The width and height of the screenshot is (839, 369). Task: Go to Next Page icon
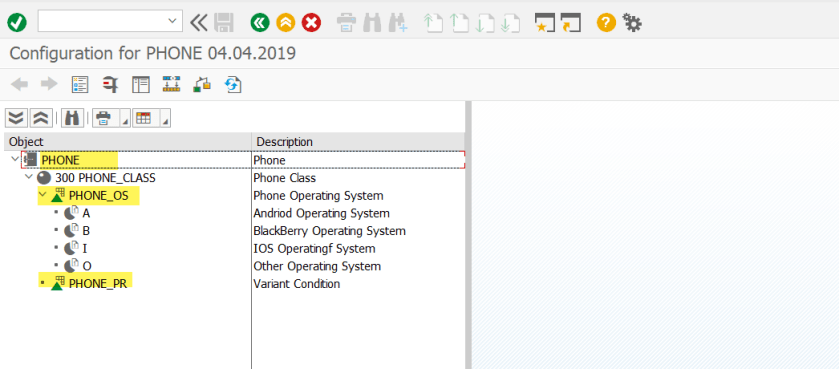(x=484, y=23)
